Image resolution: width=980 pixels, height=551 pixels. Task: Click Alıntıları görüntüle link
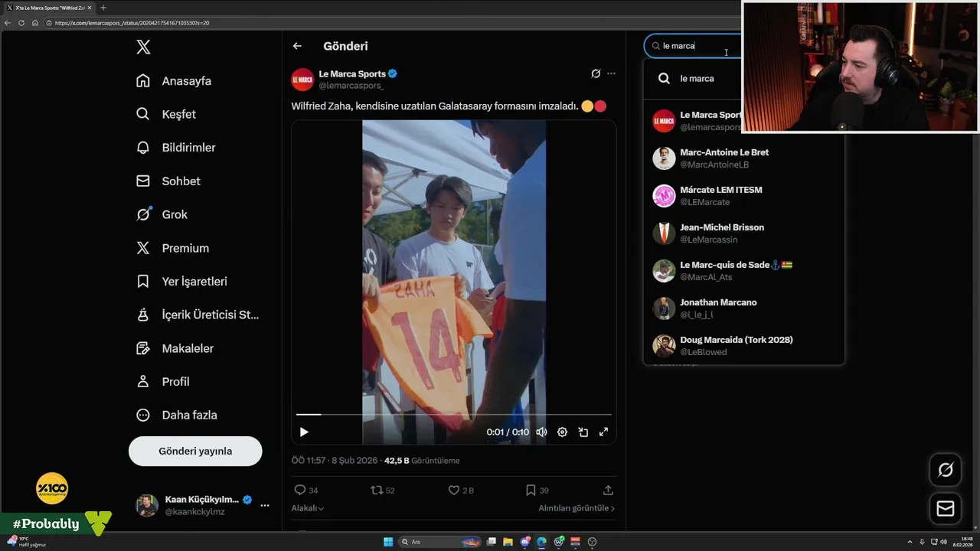[576, 508]
